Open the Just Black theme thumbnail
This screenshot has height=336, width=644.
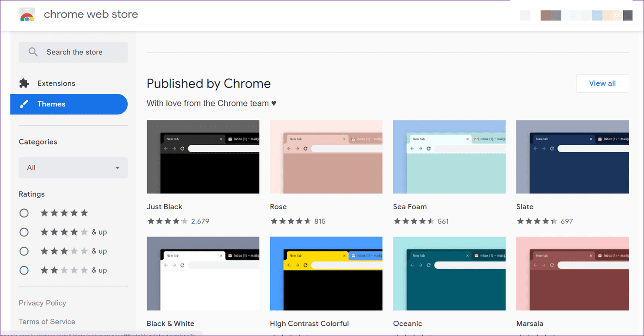tap(203, 157)
